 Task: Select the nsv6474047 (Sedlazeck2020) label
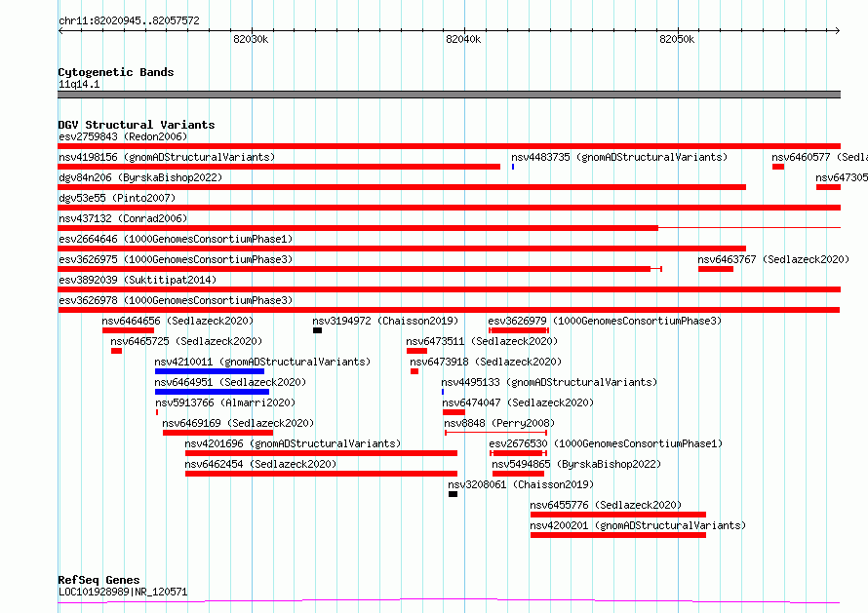518,402
